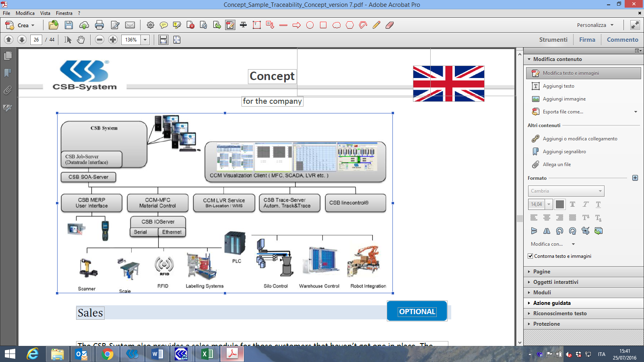Viewport: 644px width, 362px height.
Task: Open the Bookmarks side panel
Action: tap(8, 73)
